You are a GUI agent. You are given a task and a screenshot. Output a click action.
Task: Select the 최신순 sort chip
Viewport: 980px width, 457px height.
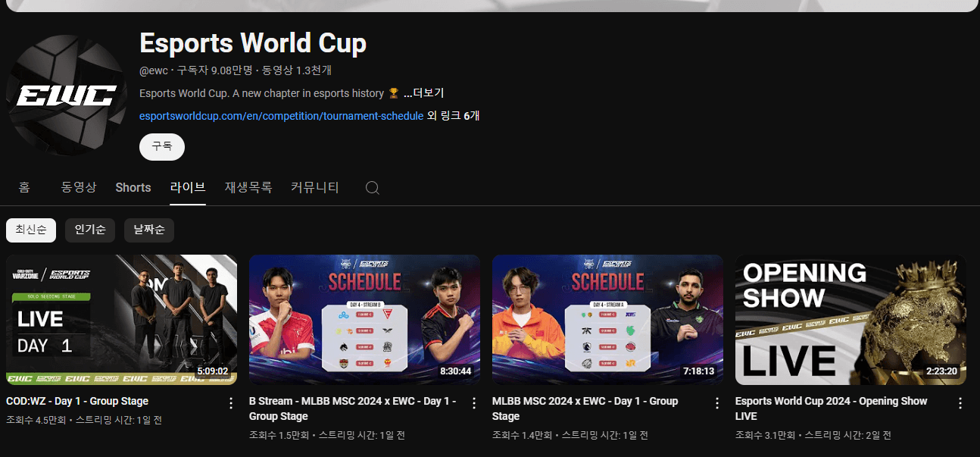click(x=31, y=230)
